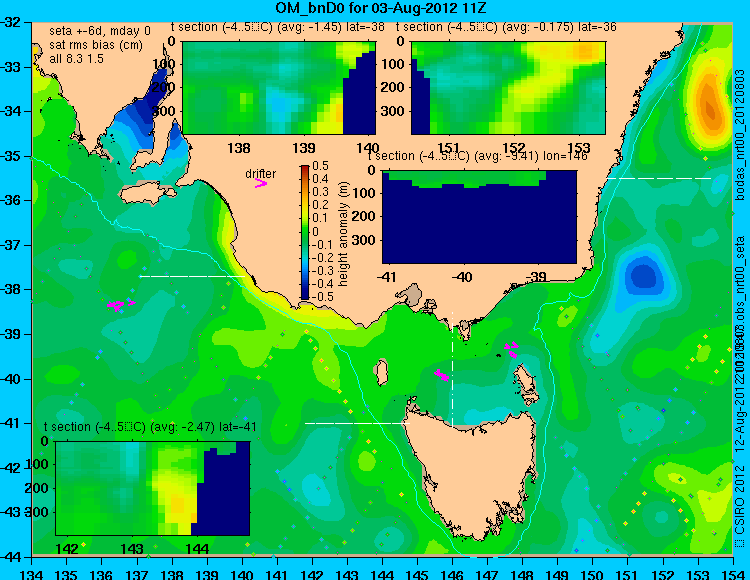This screenshot has height=580, width=750.
Task: Click the white dashed section line at 41S
Action: click(x=358, y=423)
